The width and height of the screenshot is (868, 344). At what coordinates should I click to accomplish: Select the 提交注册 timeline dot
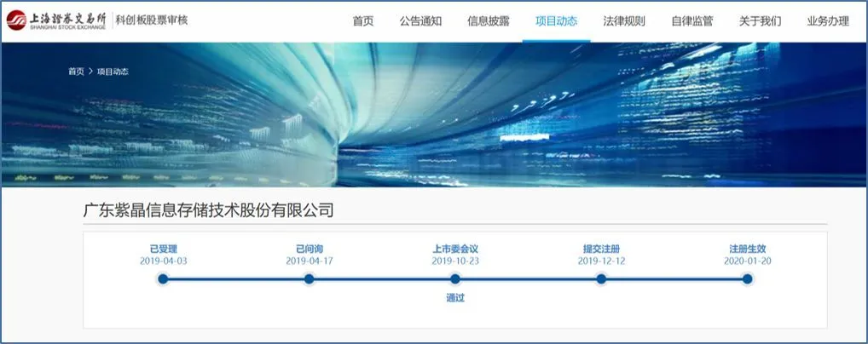coord(601,279)
